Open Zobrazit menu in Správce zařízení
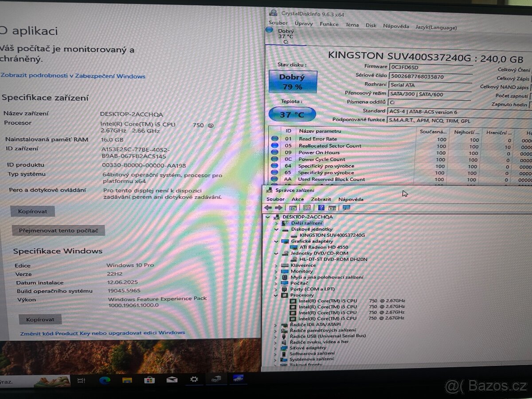This screenshot has height=399, width=532. [x=321, y=199]
